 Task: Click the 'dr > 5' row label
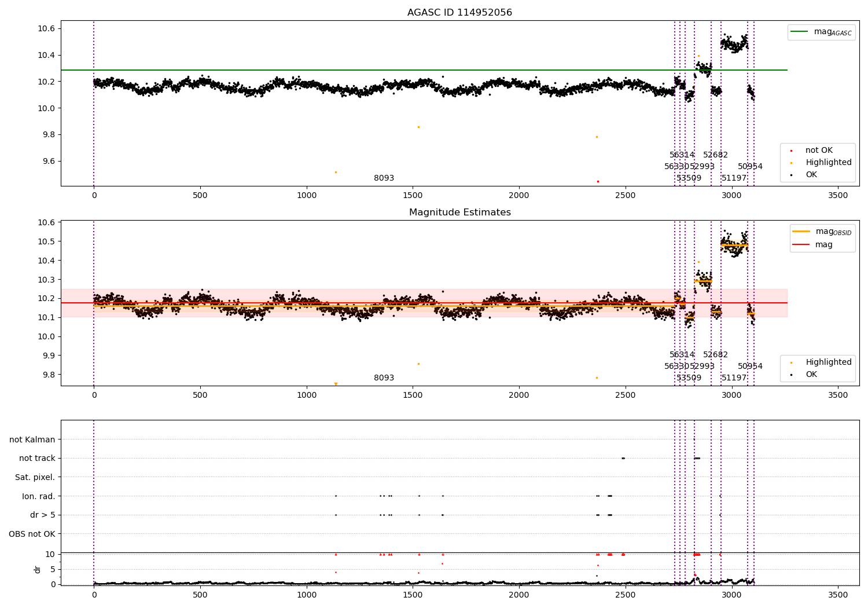pyautogui.click(x=43, y=515)
